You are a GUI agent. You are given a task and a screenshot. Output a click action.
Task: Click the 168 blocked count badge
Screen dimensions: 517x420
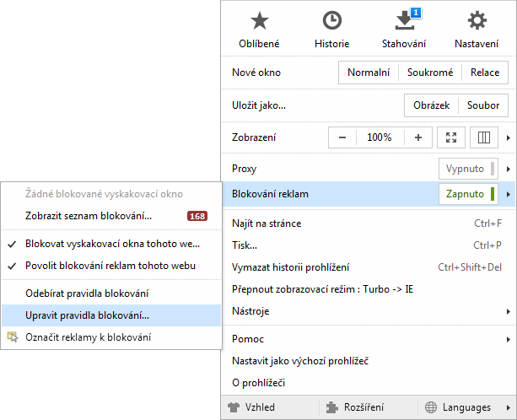(x=197, y=217)
